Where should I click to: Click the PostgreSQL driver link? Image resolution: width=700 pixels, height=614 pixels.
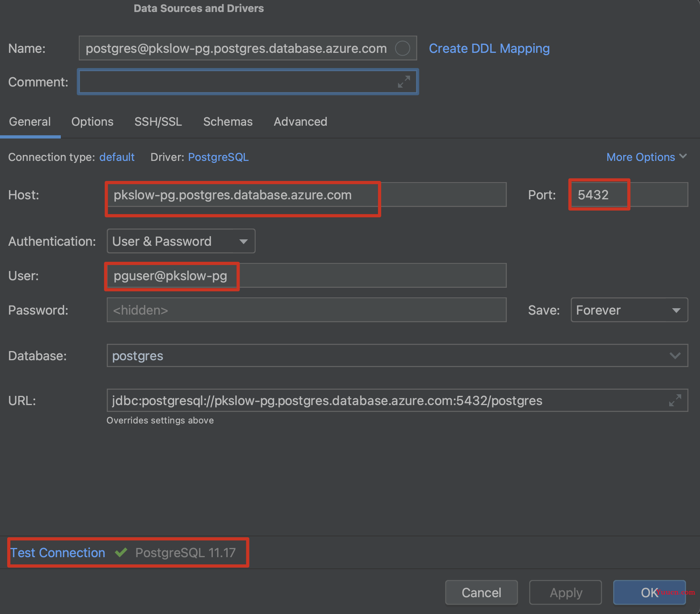218,157
